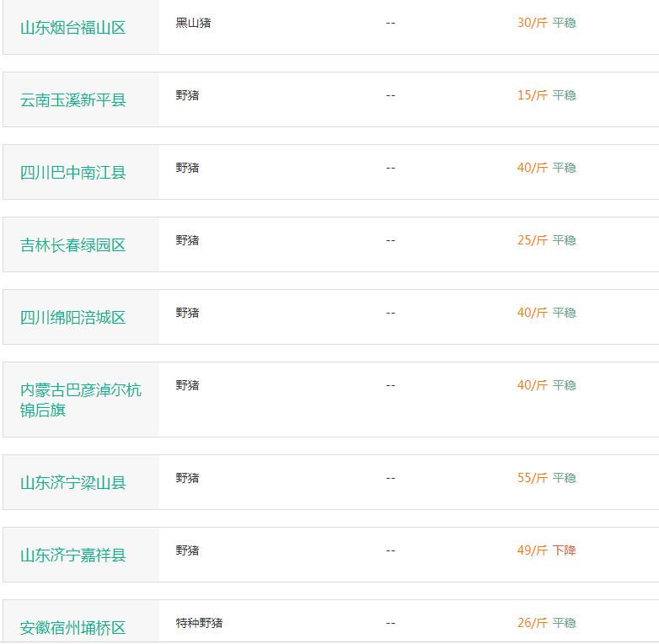Open the 山东济宁梁山县 location link
Screen dimensions: 659x644
pos(73,483)
